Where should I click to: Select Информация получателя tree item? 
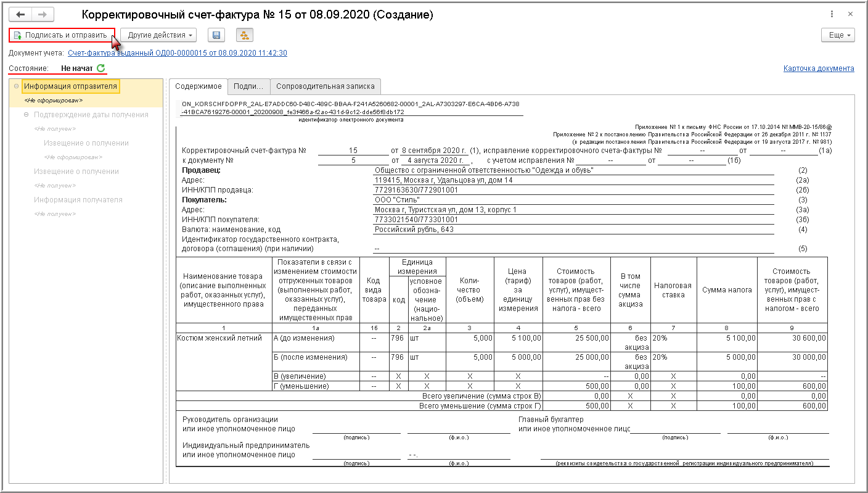78,200
